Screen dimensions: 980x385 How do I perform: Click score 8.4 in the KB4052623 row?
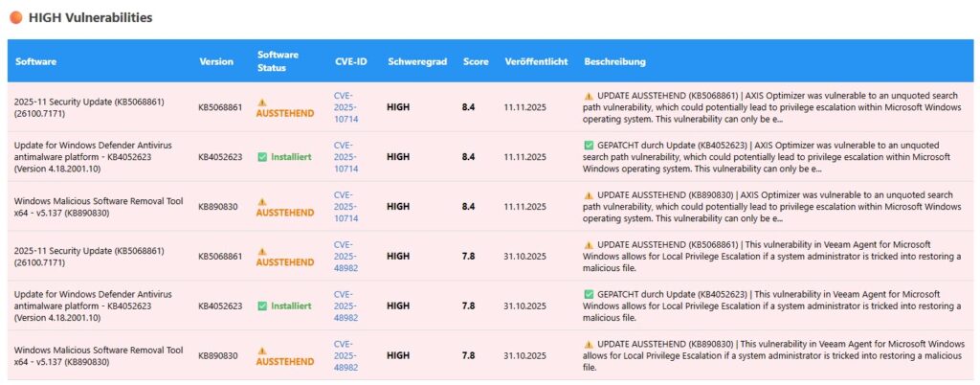click(469, 157)
